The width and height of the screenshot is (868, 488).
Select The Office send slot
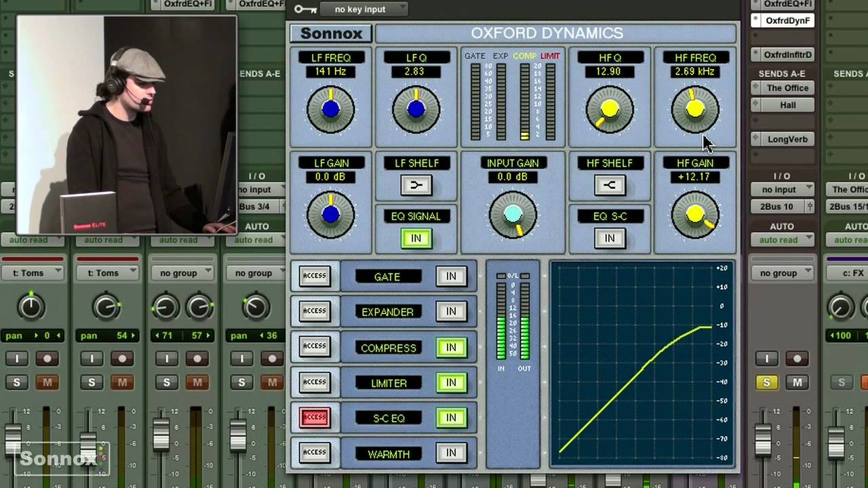782,88
